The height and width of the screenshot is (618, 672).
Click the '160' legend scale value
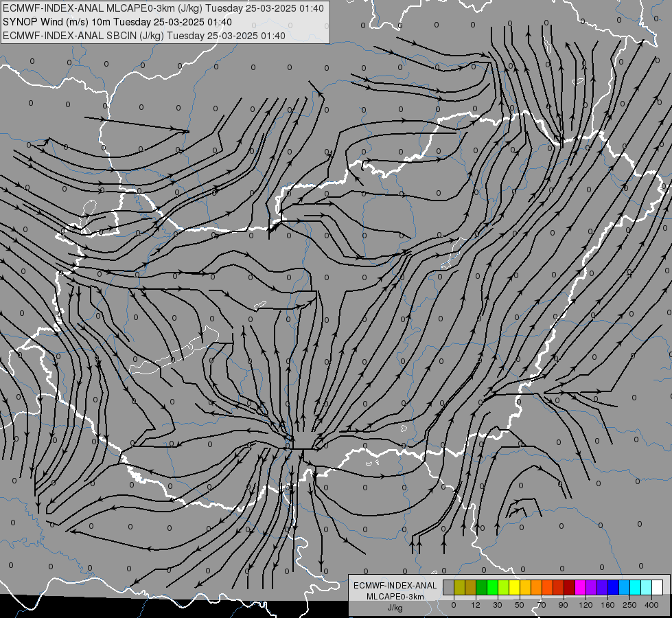click(607, 605)
